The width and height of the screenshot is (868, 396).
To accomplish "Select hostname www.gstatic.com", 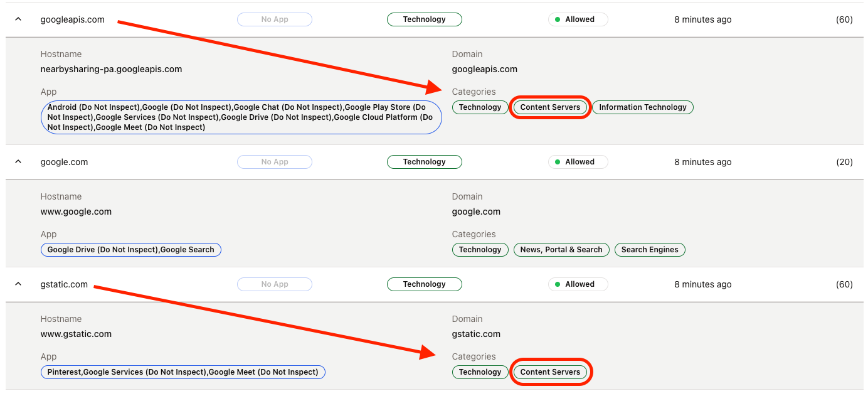I will [77, 334].
